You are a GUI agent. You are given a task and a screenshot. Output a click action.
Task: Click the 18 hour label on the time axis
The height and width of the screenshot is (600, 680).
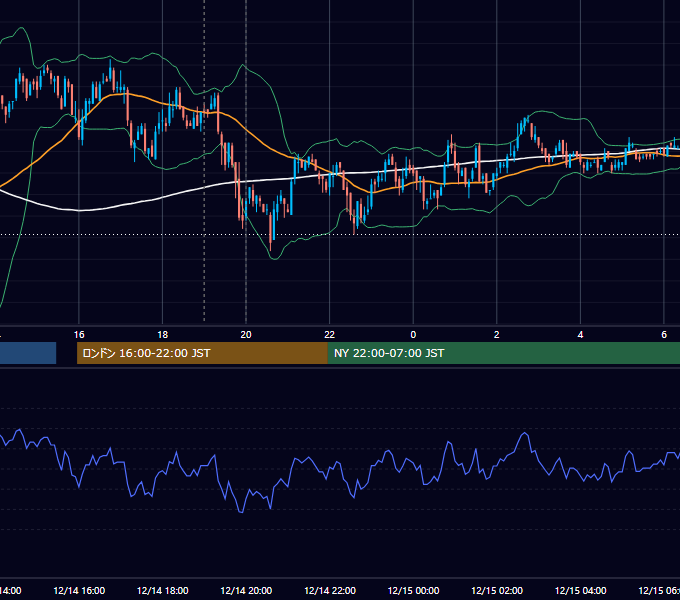click(x=163, y=335)
